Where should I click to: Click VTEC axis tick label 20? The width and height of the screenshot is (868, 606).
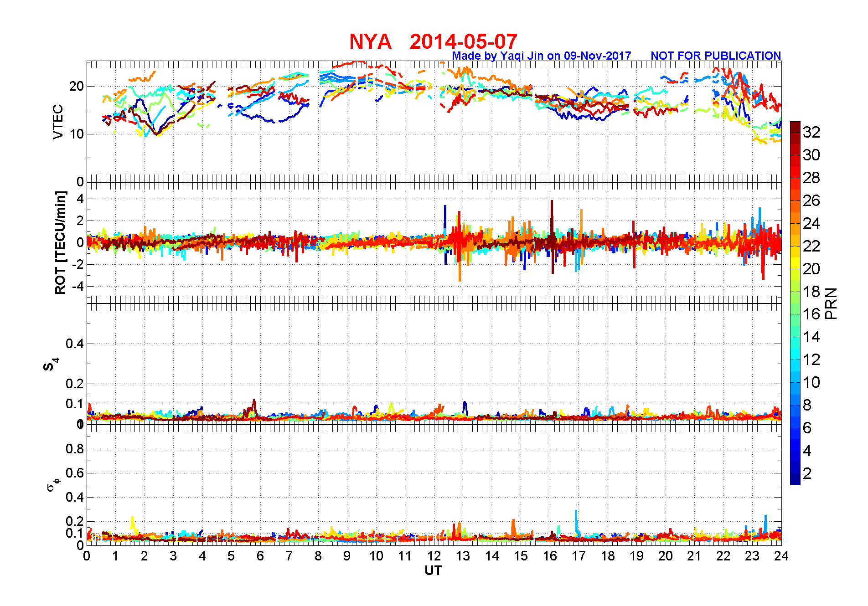pyautogui.click(x=76, y=86)
